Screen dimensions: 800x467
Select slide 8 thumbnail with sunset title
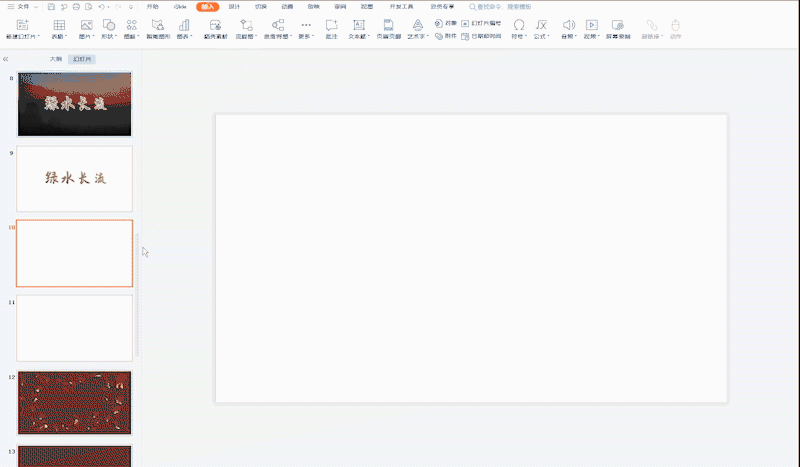pyautogui.click(x=74, y=104)
